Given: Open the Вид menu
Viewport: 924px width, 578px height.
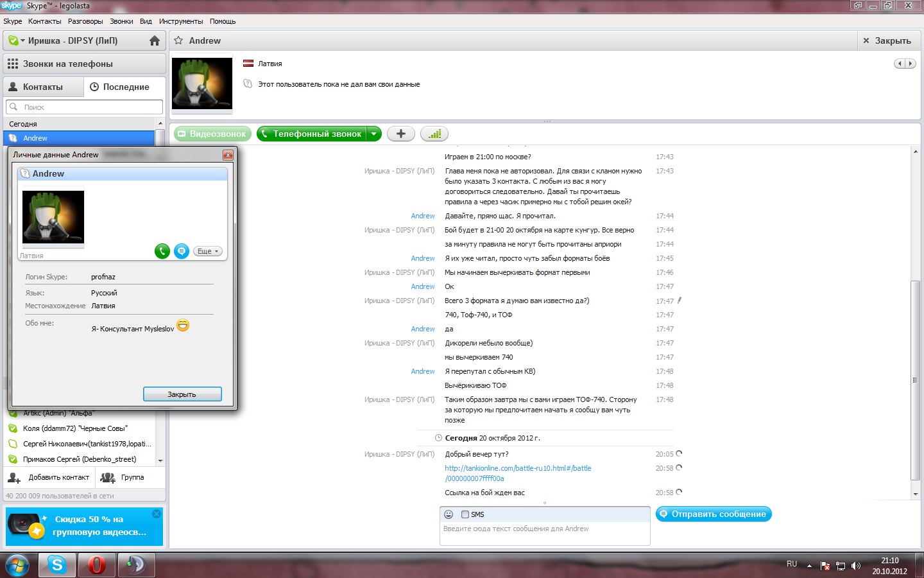Looking at the screenshot, I should tap(146, 21).
